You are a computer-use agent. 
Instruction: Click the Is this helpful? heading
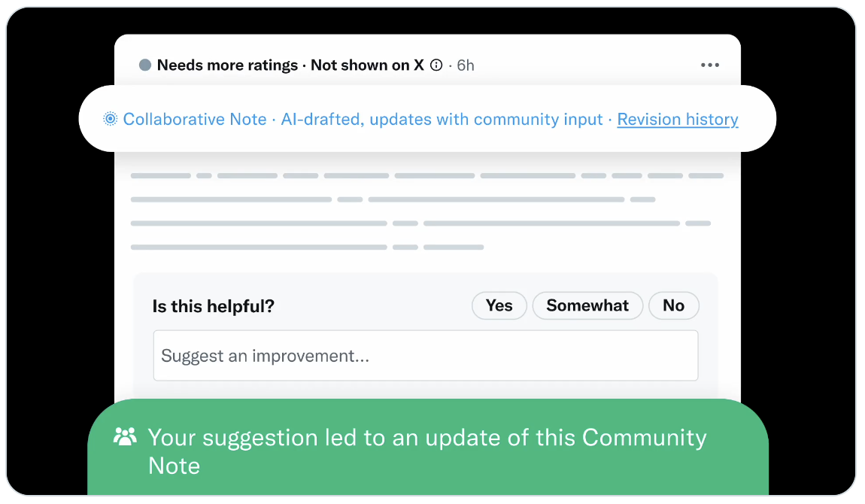point(214,306)
